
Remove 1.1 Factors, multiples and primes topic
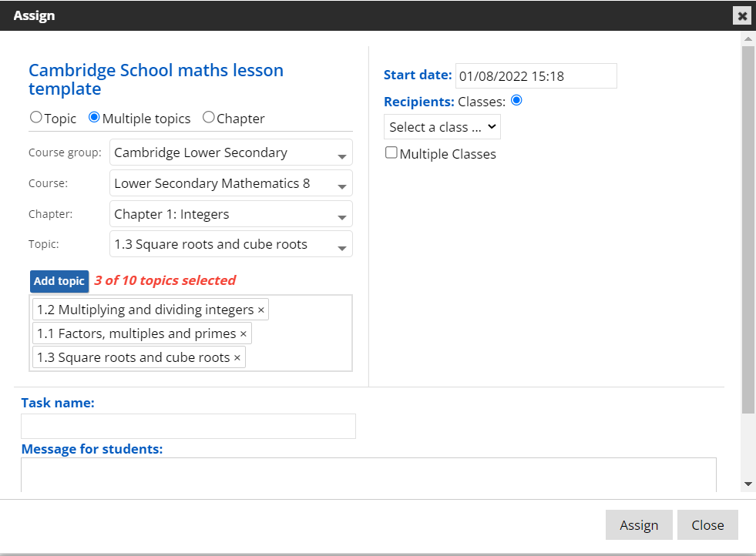pos(244,334)
